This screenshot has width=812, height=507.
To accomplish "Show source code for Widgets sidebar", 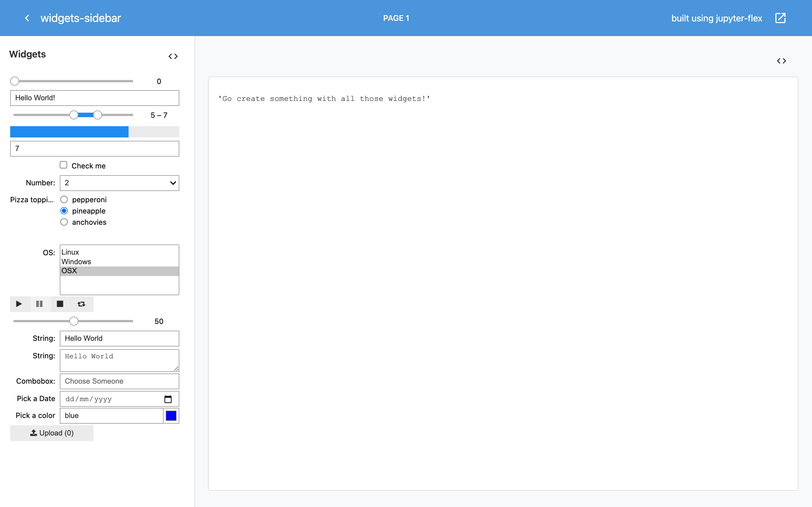I will [173, 56].
